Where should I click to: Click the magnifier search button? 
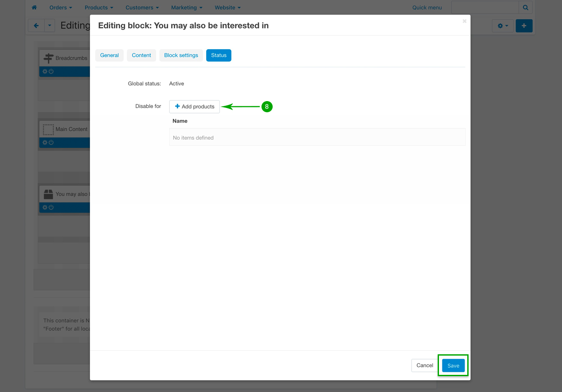[526, 7]
